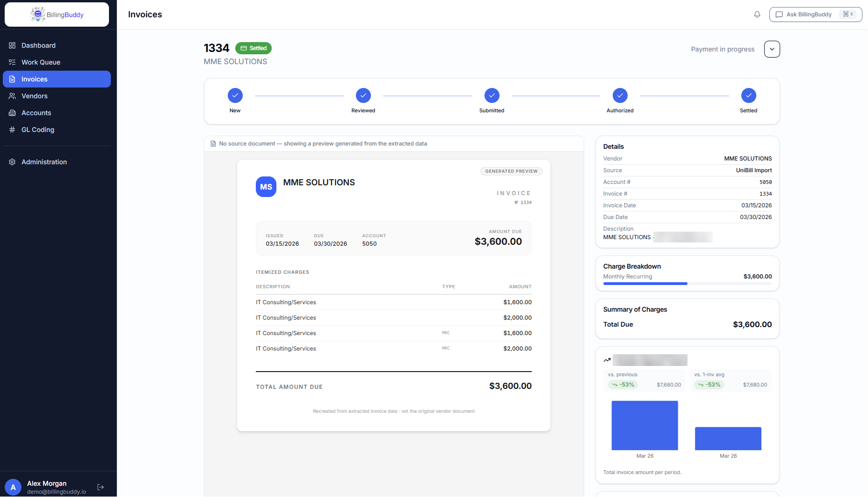
Task: Click the $3,600.00 value under AMOUNT DUE
Action: pyautogui.click(x=498, y=241)
